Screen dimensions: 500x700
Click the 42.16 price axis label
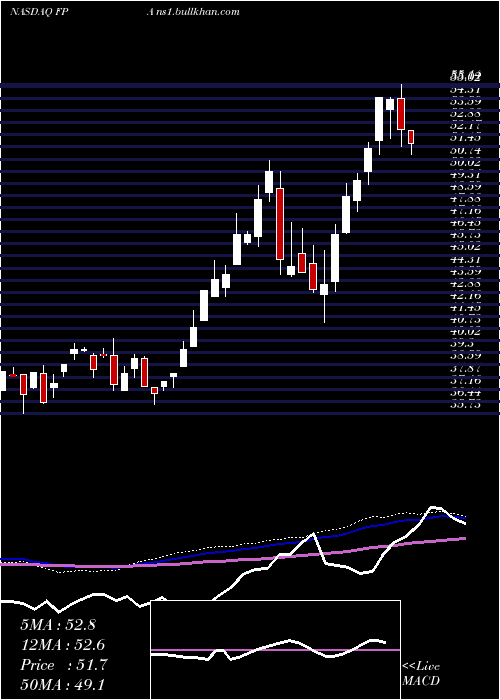point(465,296)
